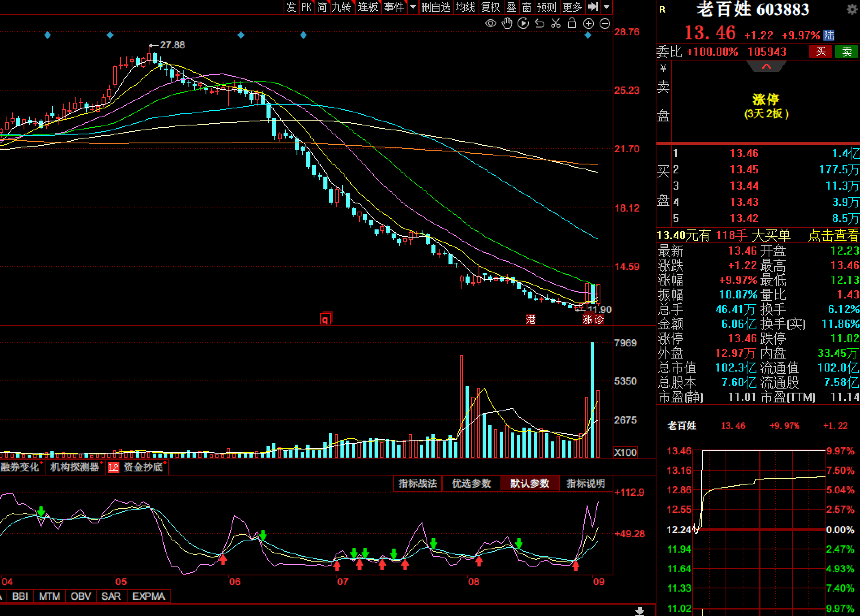Toggle the eye visibility icon on chart
The width and height of the screenshot is (860, 616).
coord(490,24)
